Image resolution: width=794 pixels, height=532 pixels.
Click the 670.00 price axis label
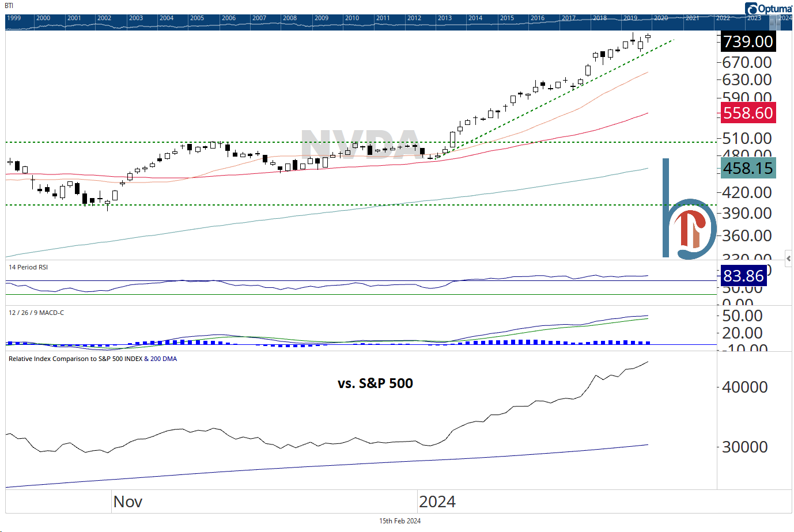[747, 62]
